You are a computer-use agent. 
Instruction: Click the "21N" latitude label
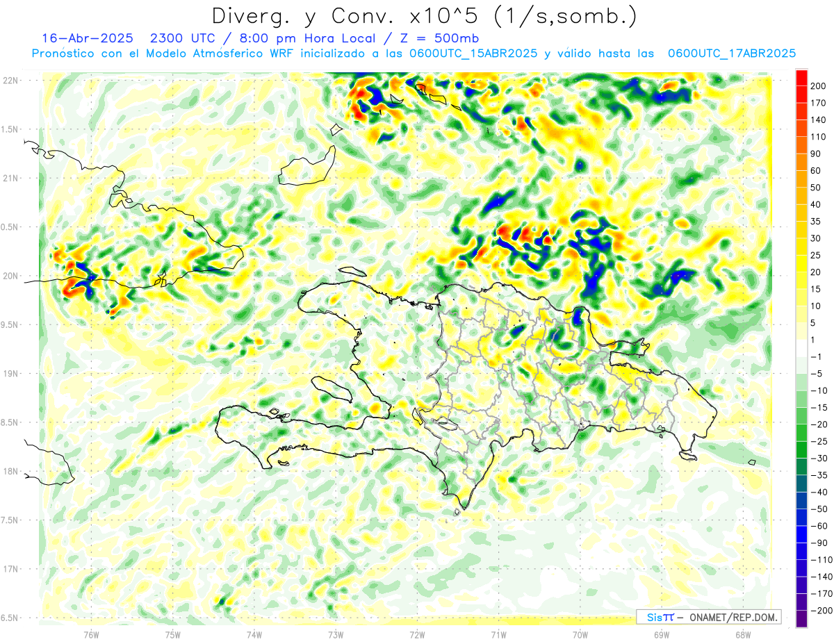[10, 178]
